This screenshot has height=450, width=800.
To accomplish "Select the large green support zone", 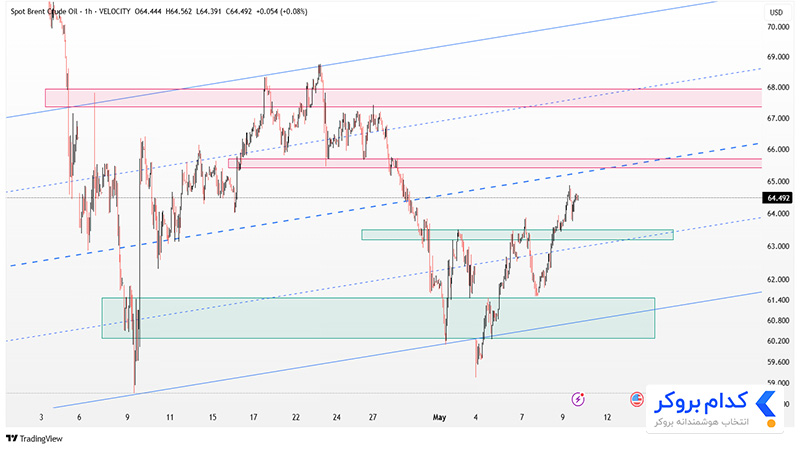I will click(x=378, y=318).
